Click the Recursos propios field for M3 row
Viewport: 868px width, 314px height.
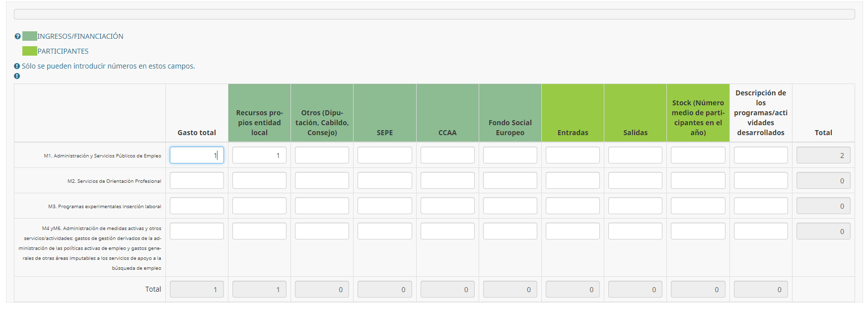click(x=259, y=206)
